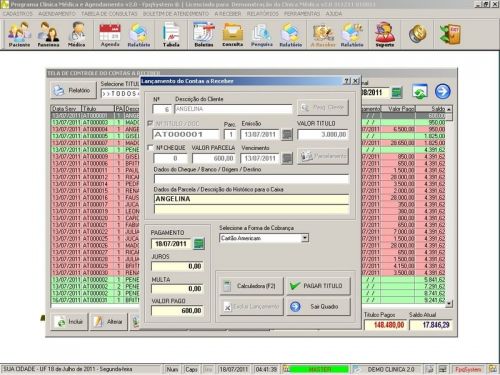Screen dimensions: 500x375
Task: Open the AGENDAMENTO menu
Action: click(x=57, y=14)
